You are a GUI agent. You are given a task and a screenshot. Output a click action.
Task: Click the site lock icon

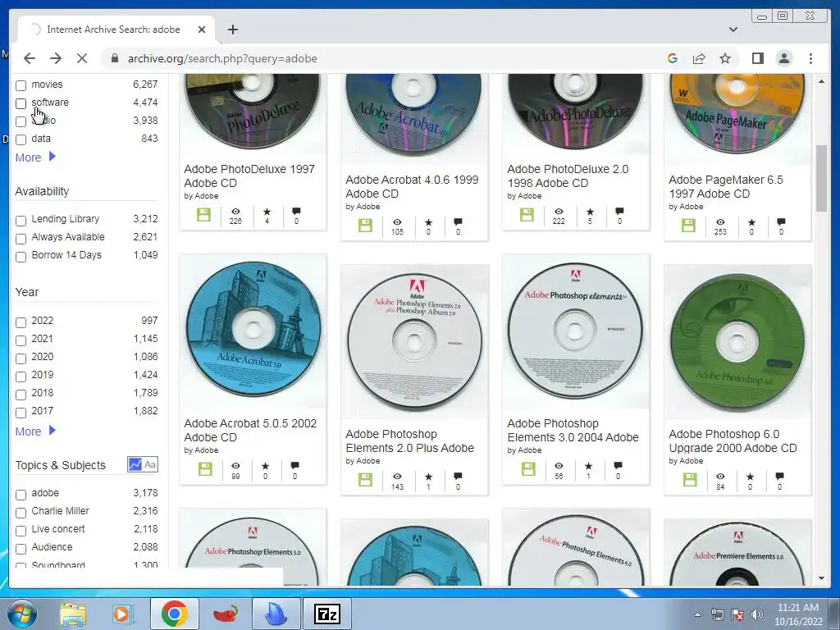coord(114,58)
